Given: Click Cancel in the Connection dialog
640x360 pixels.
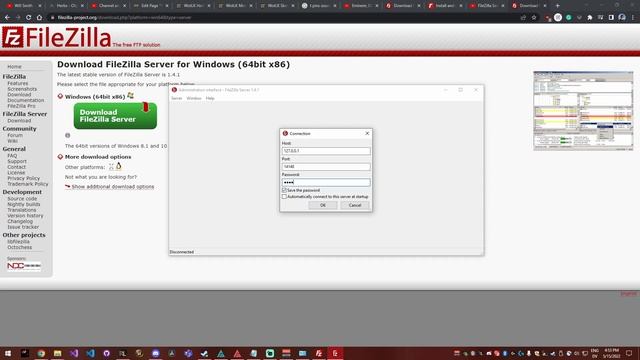Looking at the screenshot, I should (355, 205).
